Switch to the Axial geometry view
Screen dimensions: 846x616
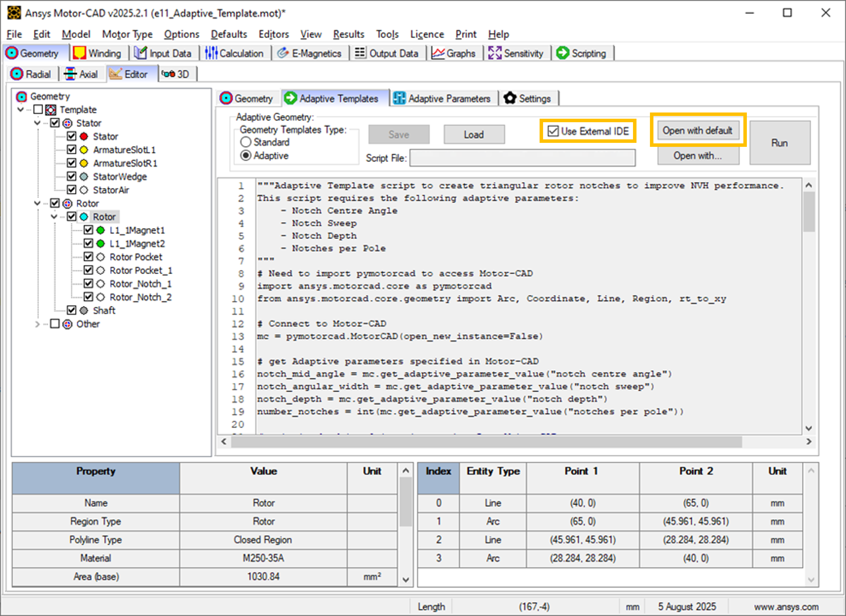(82, 73)
